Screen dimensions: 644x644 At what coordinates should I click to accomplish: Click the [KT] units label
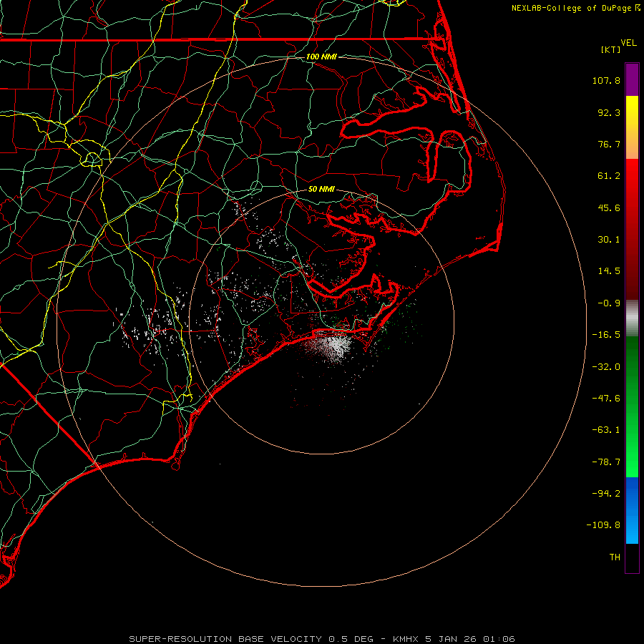click(x=611, y=49)
